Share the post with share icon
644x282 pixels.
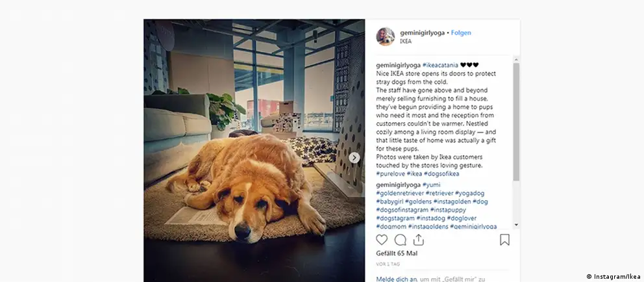pyautogui.click(x=418, y=240)
